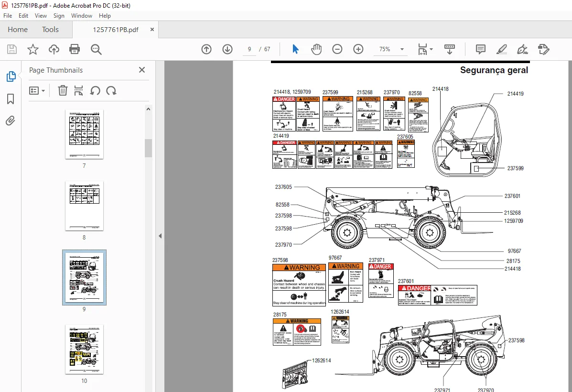Viewport: 572px width, 392px height.
Task: Activate the hand pan tool
Action: [316, 49]
